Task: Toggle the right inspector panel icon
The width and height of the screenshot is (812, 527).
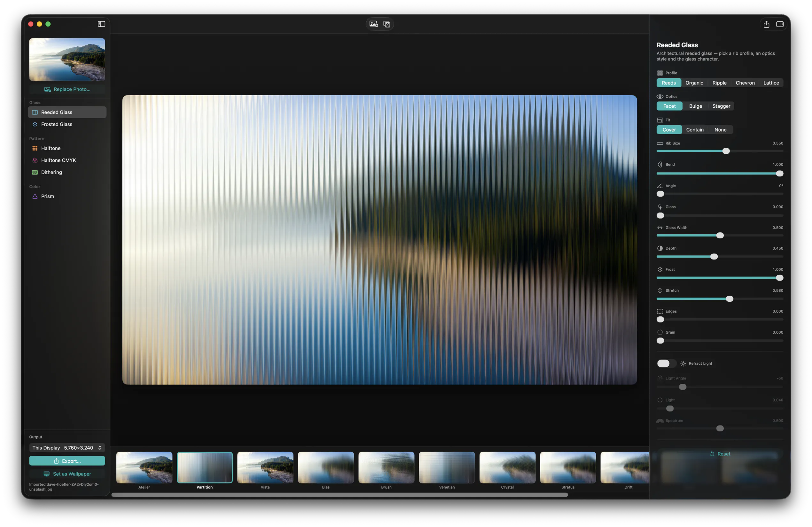Action: 780,24
